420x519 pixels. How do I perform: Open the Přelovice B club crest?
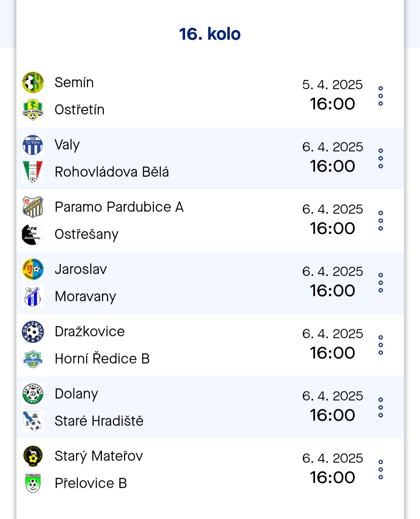[x=33, y=483]
